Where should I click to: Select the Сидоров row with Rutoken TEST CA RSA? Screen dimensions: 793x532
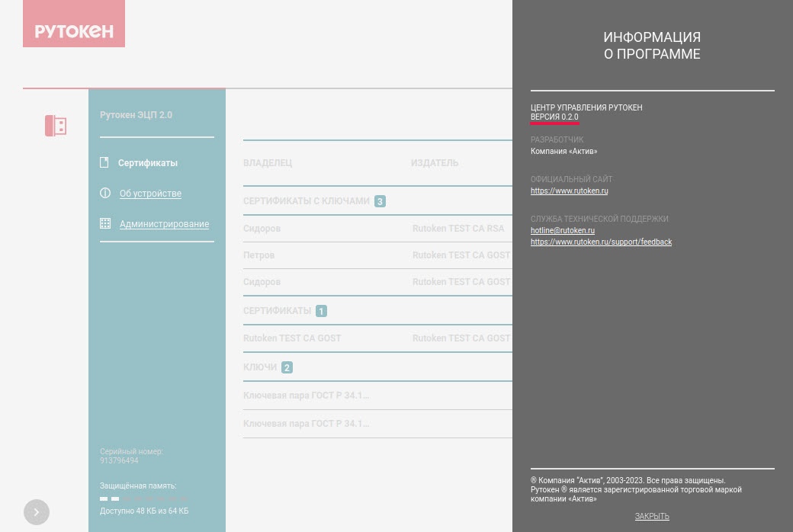tap(377, 229)
